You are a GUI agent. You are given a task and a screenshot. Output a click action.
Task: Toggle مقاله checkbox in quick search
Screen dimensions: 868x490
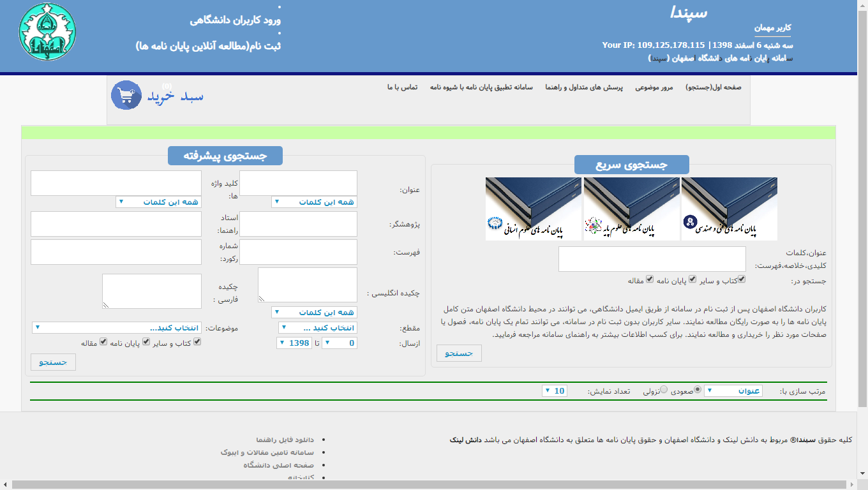click(x=650, y=279)
